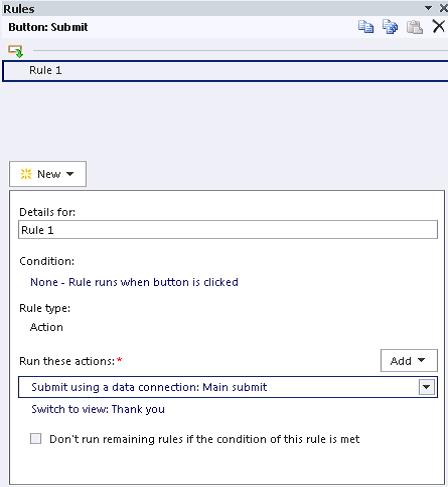
Task: Click the Copy All Rules icon
Action: (390, 27)
